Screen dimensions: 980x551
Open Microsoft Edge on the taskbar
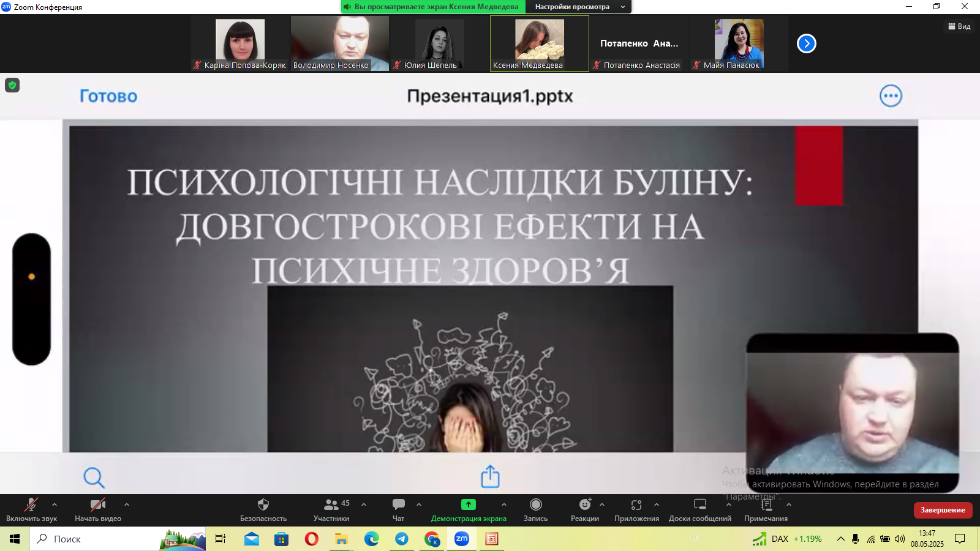point(371,539)
